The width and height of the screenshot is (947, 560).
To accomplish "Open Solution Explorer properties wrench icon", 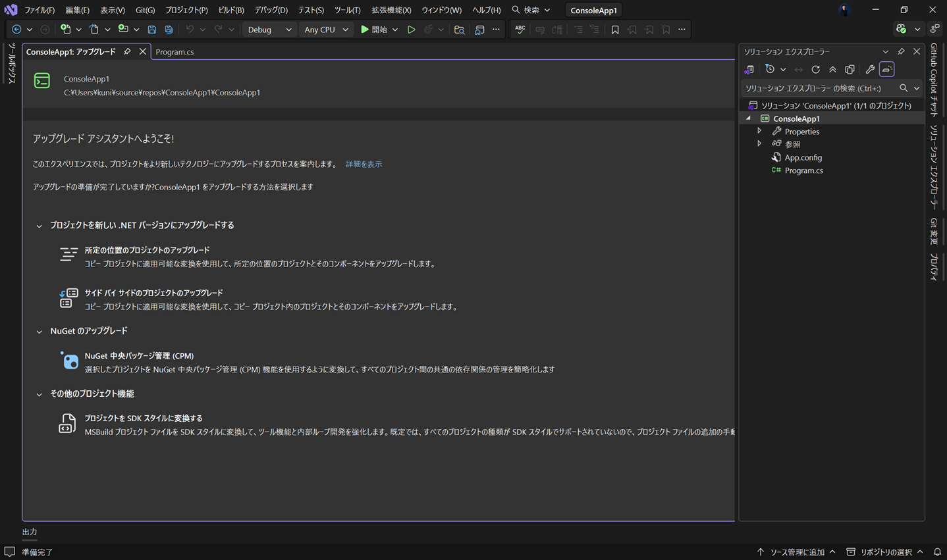I will (x=870, y=69).
